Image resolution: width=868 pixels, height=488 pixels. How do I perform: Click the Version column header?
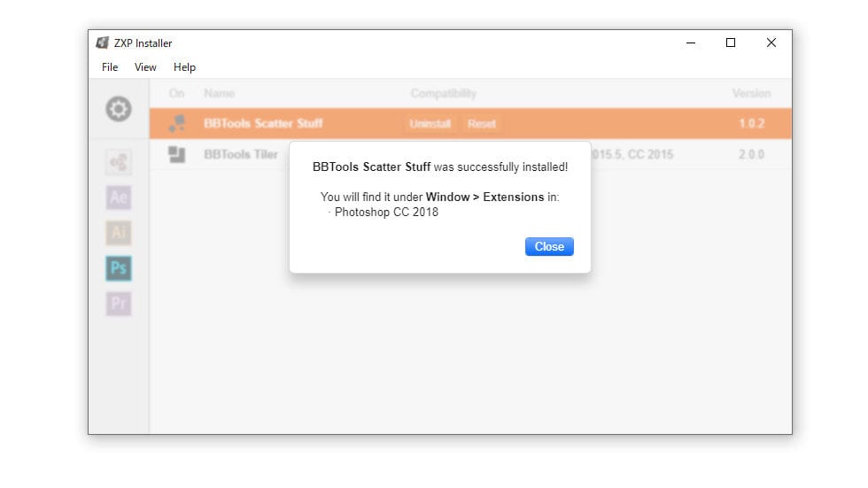pyautogui.click(x=751, y=93)
